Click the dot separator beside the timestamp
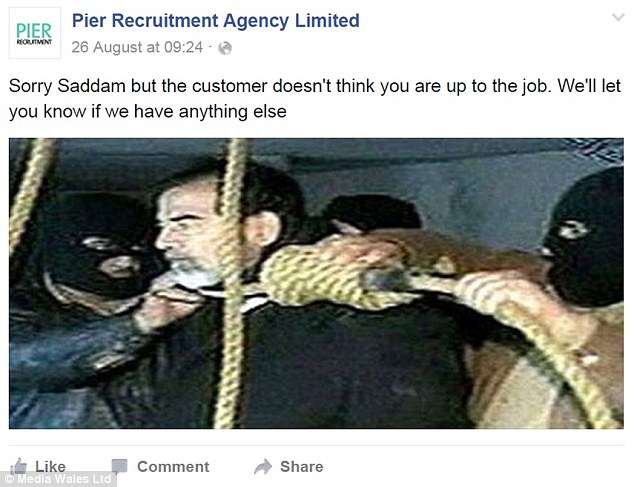Image resolution: width=634 pixels, height=487 pixels. click(x=210, y=47)
